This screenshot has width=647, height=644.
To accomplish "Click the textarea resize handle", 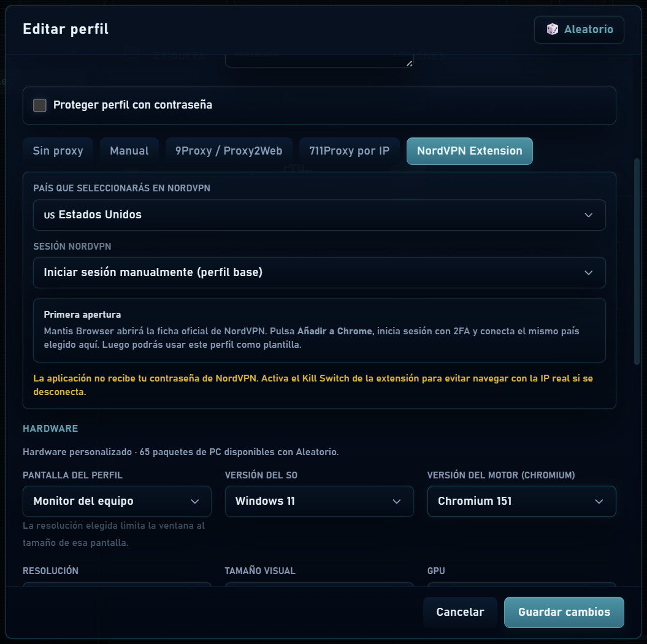I will coord(409,63).
